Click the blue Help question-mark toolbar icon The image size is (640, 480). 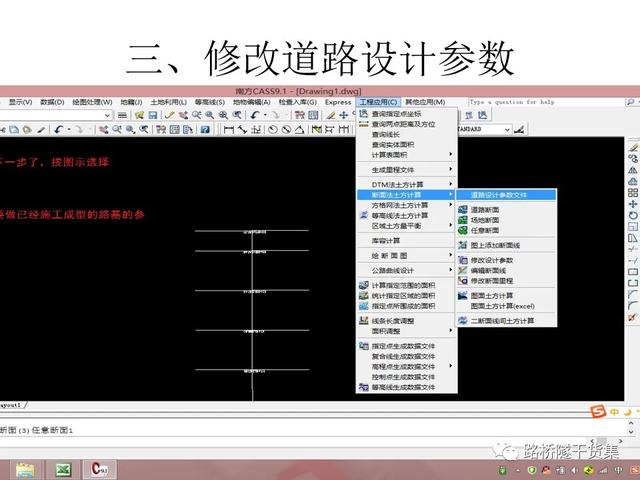(x=205, y=130)
